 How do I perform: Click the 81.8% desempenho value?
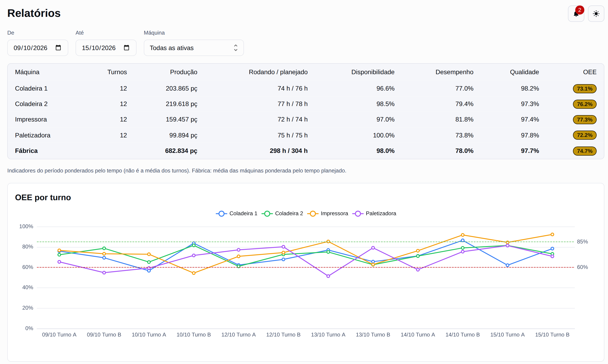click(464, 119)
